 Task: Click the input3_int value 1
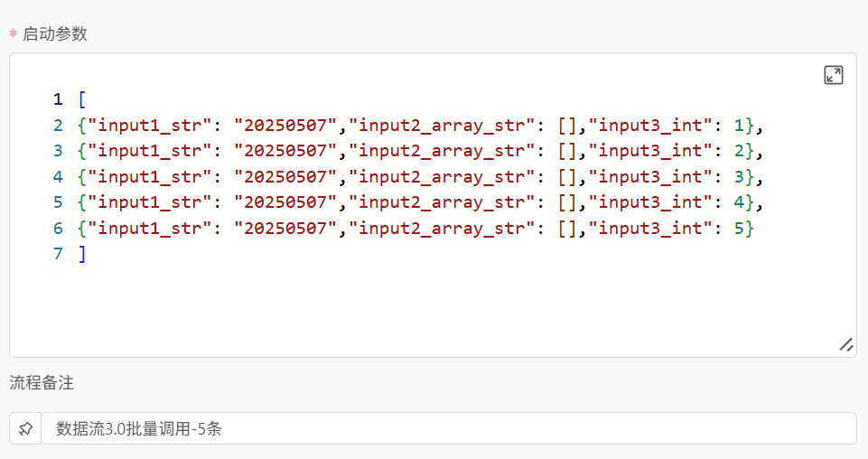pyautogui.click(x=739, y=125)
